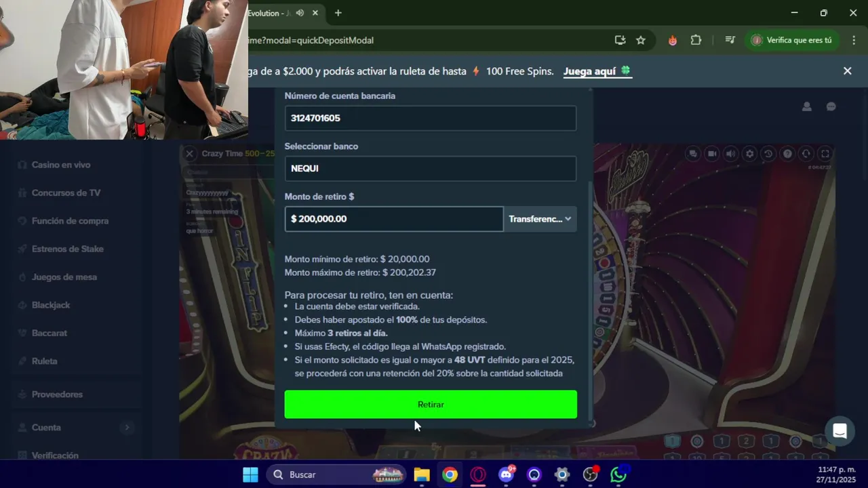Screen dimensions: 868x488
Task: Open the Chrome extensions puzzle icon
Action: coord(696,40)
